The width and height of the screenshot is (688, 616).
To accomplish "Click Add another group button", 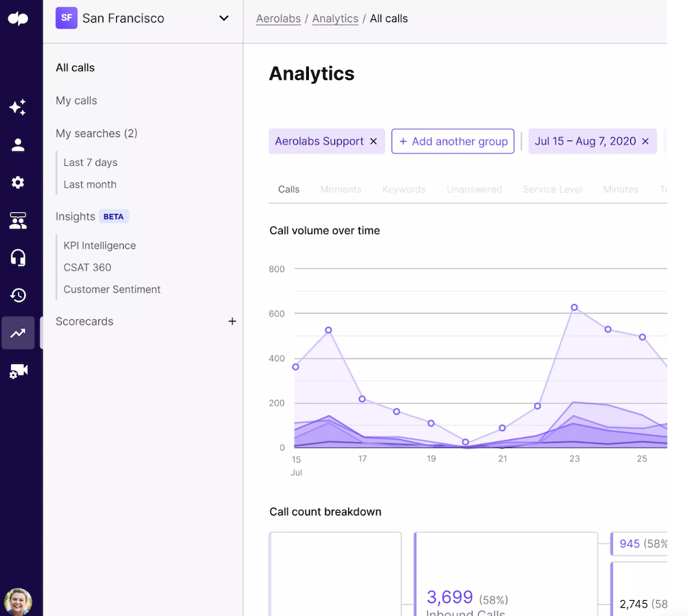I will (x=453, y=141).
